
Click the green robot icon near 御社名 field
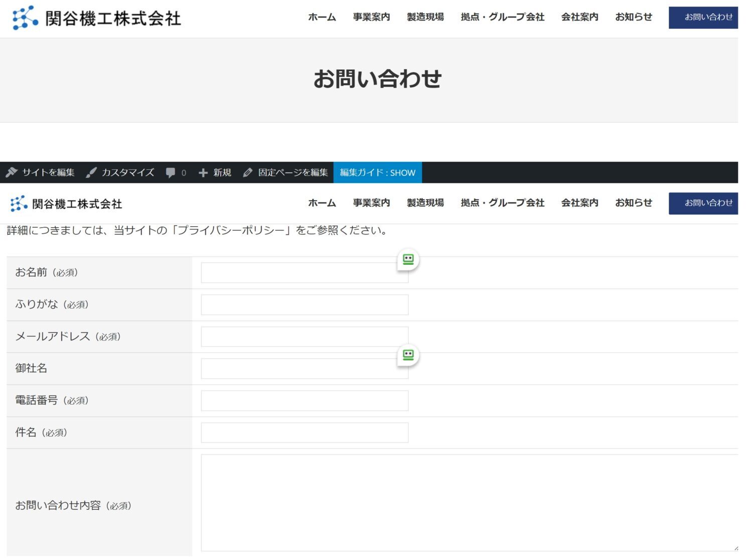pyautogui.click(x=408, y=355)
